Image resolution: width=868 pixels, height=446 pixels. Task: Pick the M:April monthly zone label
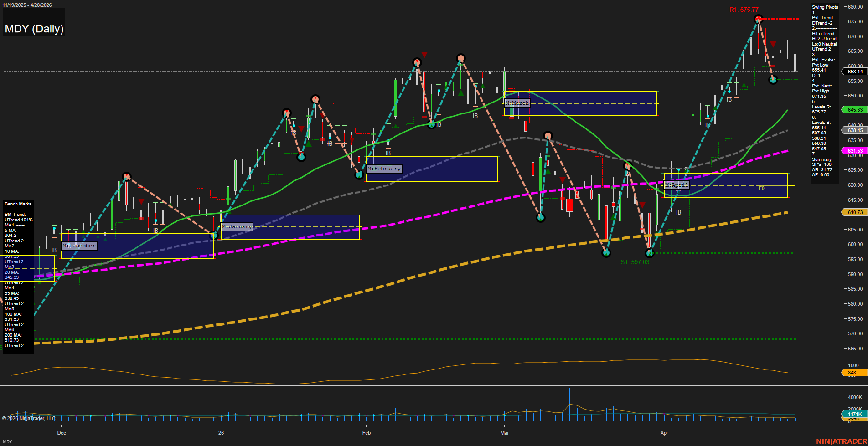coord(677,185)
